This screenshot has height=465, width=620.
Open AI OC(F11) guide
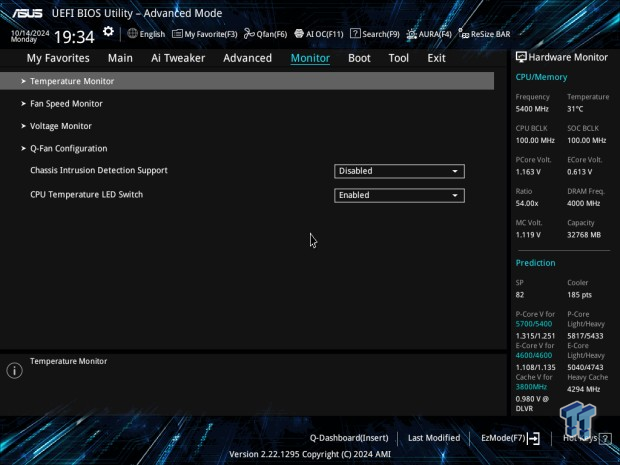(x=319, y=34)
